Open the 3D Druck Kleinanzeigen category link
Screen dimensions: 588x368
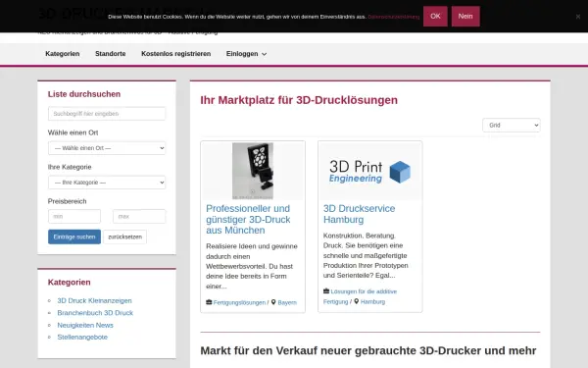[x=94, y=300]
